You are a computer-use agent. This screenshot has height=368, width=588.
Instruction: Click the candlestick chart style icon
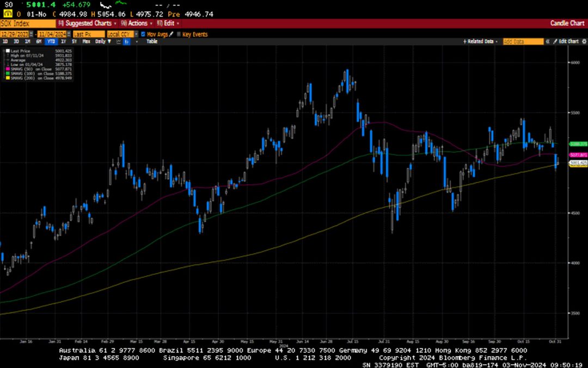click(x=126, y=41)
